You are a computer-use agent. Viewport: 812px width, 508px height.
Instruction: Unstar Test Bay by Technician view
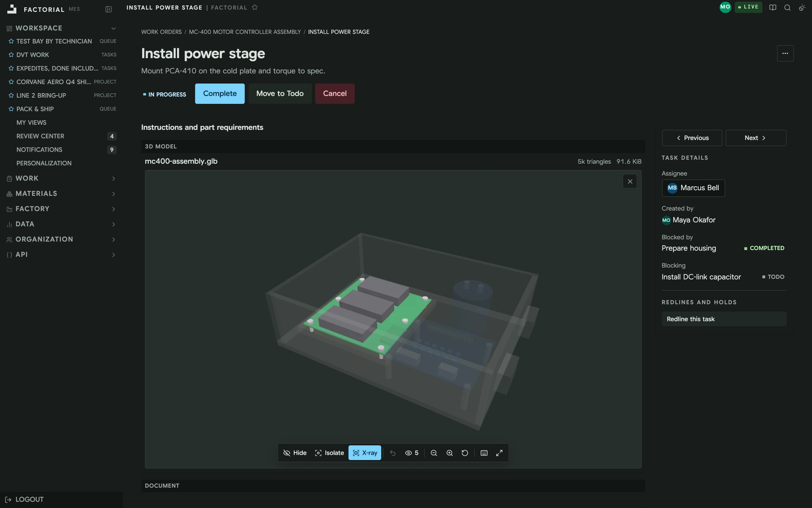(x=11, y=41)
